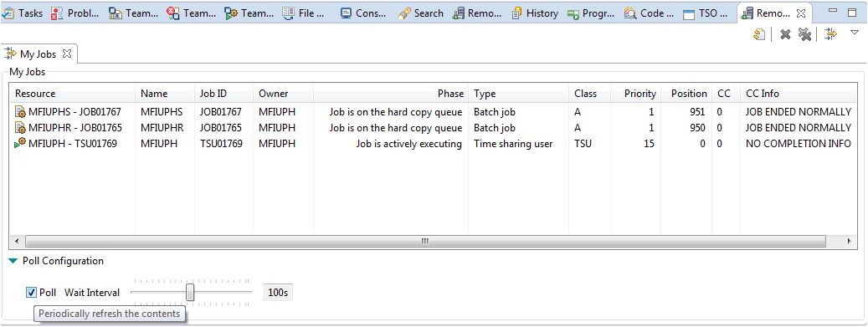Close the My Jobs tab

[x=67, y=54]
